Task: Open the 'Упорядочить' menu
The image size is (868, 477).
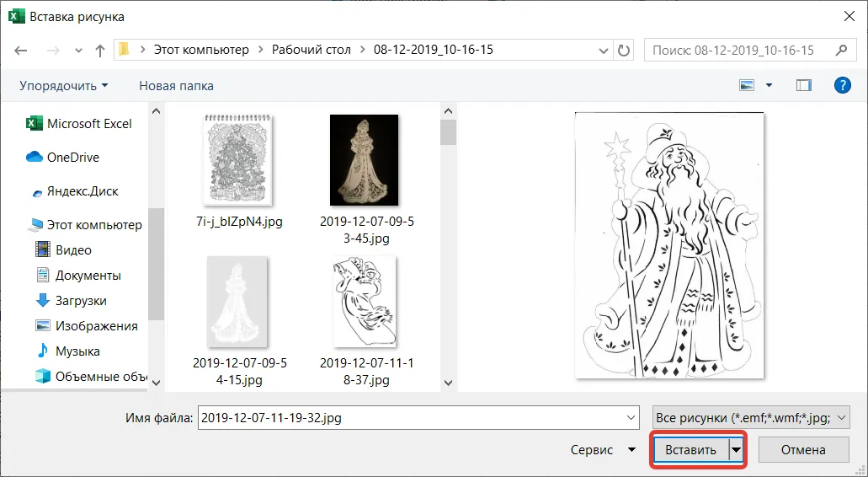Action: click(64, 86)
